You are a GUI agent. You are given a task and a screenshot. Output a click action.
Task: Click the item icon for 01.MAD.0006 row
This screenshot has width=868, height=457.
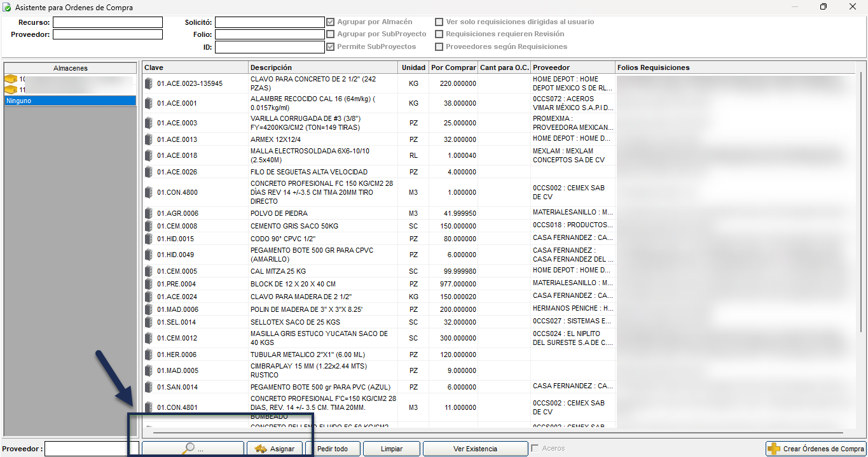(x=149, y=309)
